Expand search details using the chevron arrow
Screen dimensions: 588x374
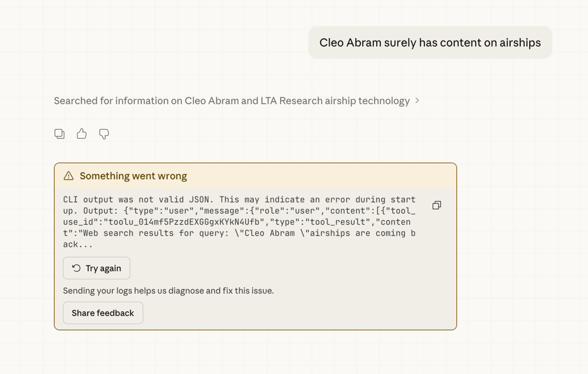(x=417, y=100)
